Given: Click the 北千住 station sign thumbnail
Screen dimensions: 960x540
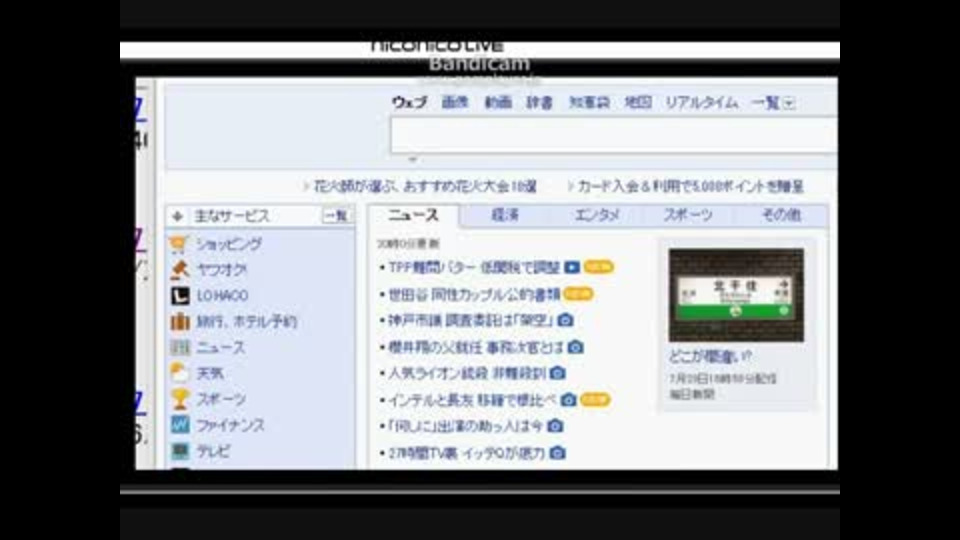Looking at the screenshot, I should (x=736, y=295).
